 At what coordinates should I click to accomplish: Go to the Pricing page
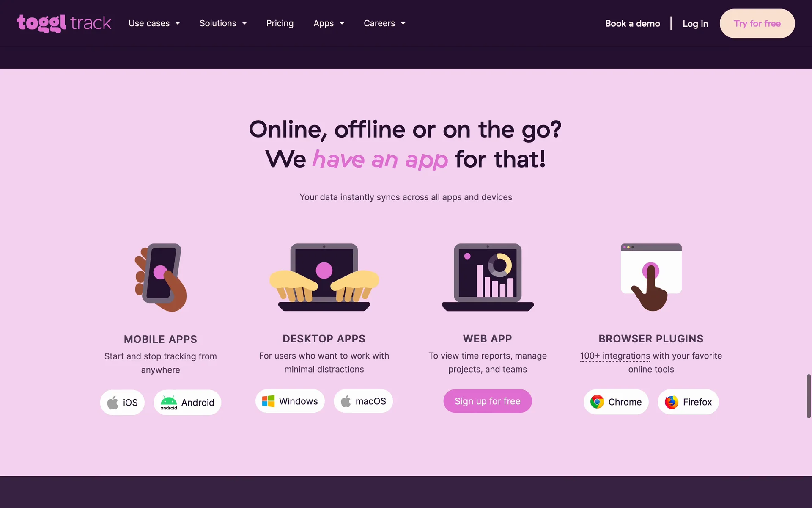point(280,23)
